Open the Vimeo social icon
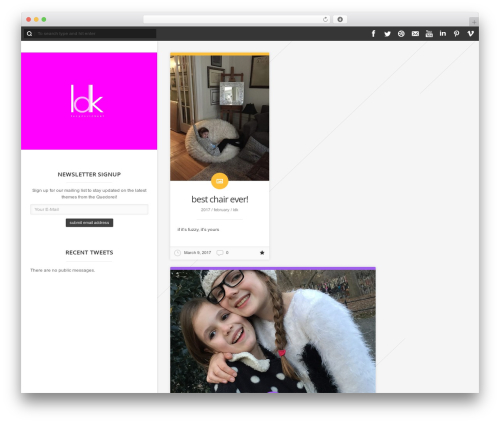The height and width of the screenshot is (423, 500). click(x=470, y=34)
